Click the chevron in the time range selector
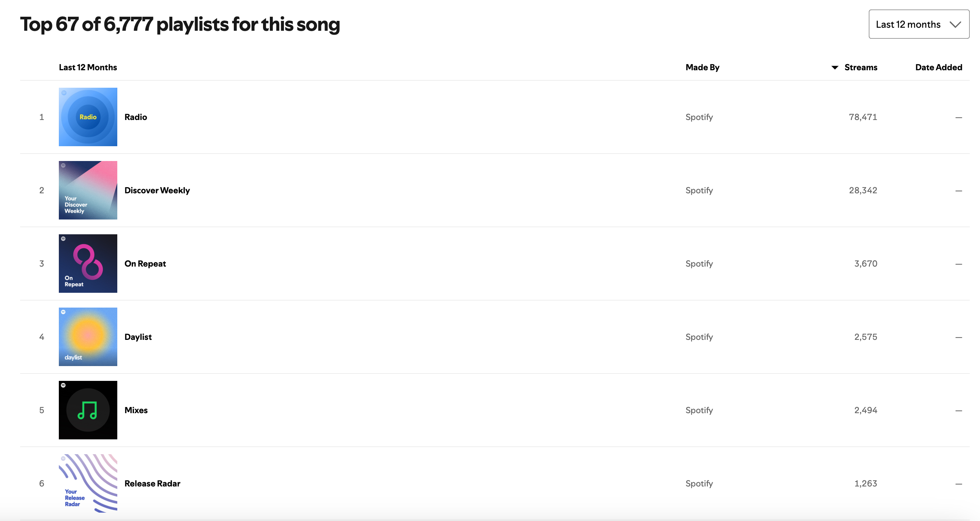The image size is (980, 521). click(x=955, y=24)
